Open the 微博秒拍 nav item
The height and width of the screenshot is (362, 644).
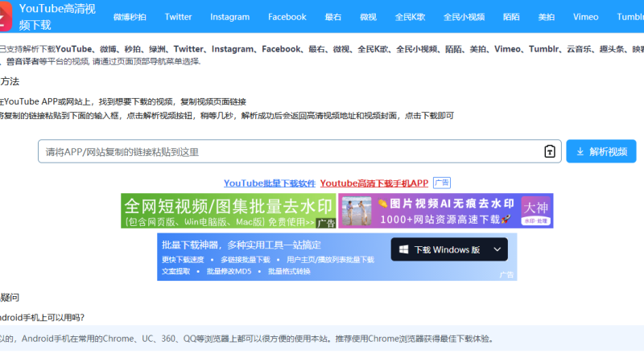pos(130,17)
